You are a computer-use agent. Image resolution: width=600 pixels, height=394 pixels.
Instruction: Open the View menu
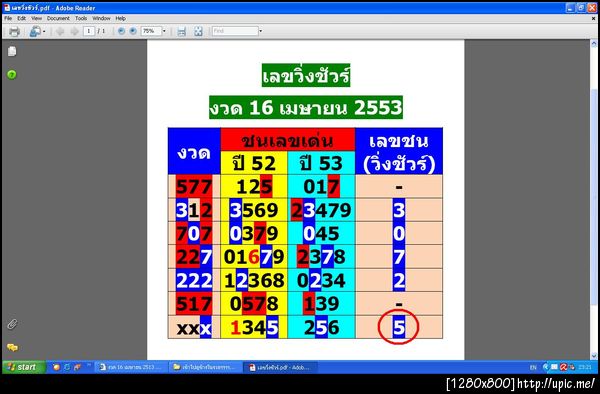[x=36, y=18]
